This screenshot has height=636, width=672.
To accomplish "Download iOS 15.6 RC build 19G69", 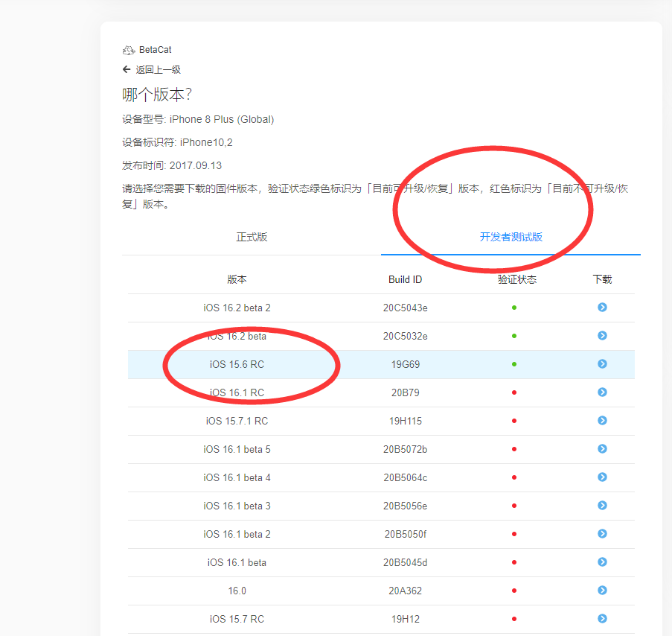I will pos(602,364).
